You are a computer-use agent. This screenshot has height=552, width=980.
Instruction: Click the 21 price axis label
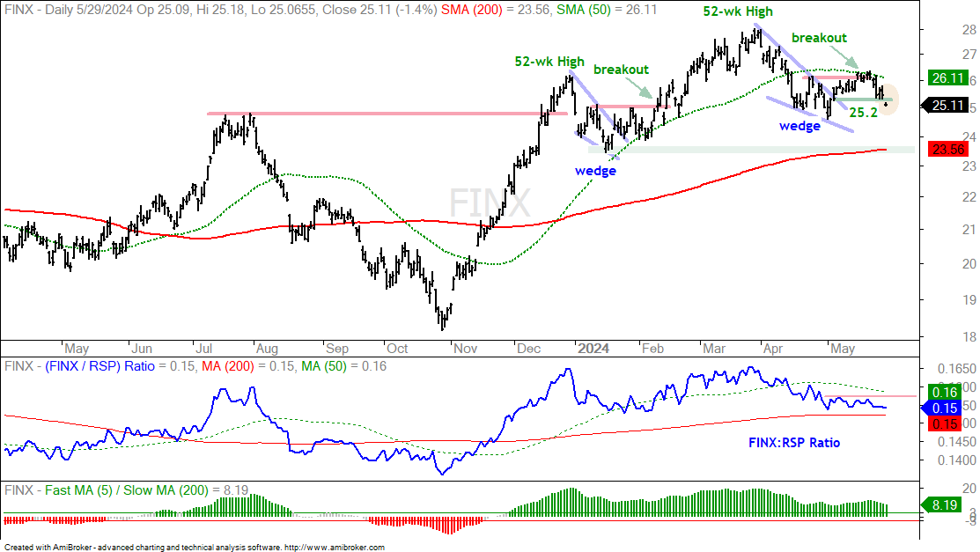(969, 230)
